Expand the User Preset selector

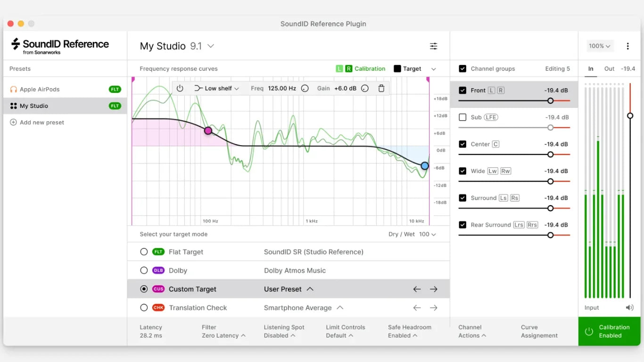289,289
